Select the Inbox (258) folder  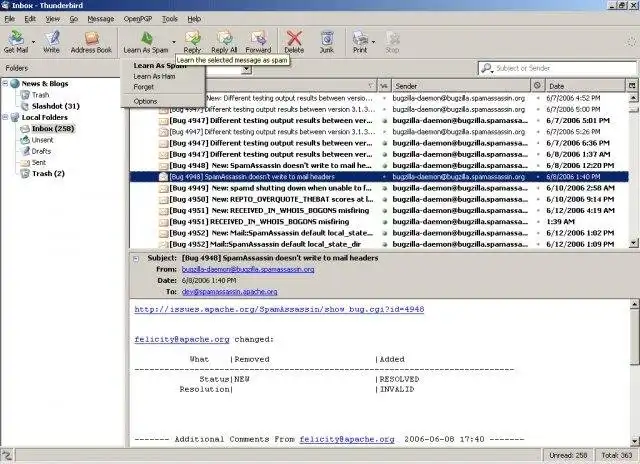point(53,129)
